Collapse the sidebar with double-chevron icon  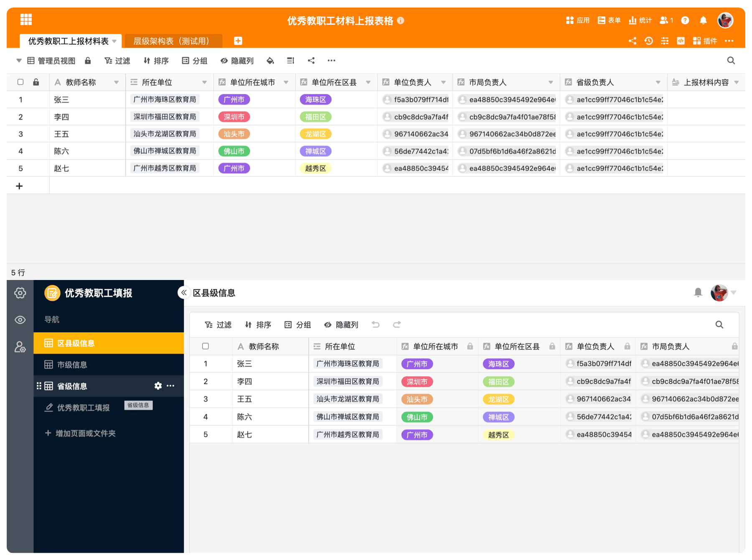(183, 293)
